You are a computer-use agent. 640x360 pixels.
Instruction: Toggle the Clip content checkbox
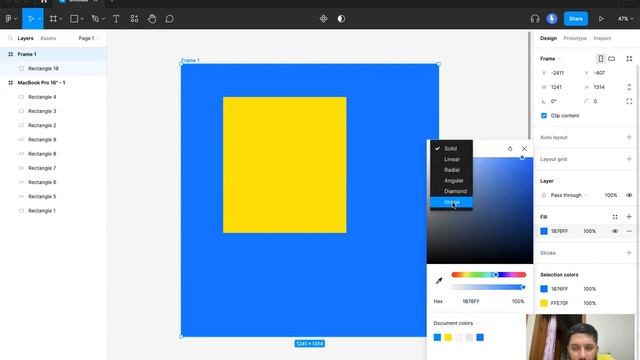click(x=544, y=116)
